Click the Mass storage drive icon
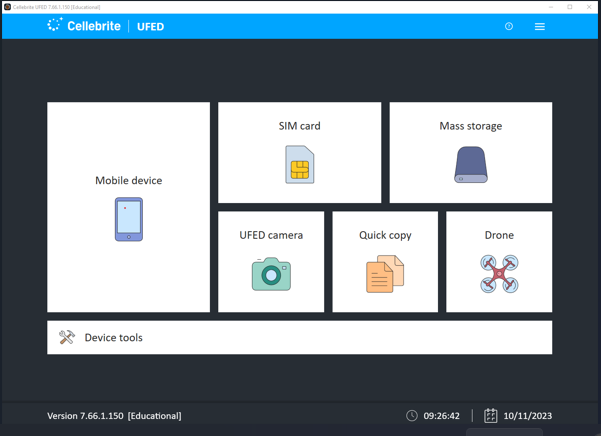This screenshot has height=436, width=601. pos(471,165)
